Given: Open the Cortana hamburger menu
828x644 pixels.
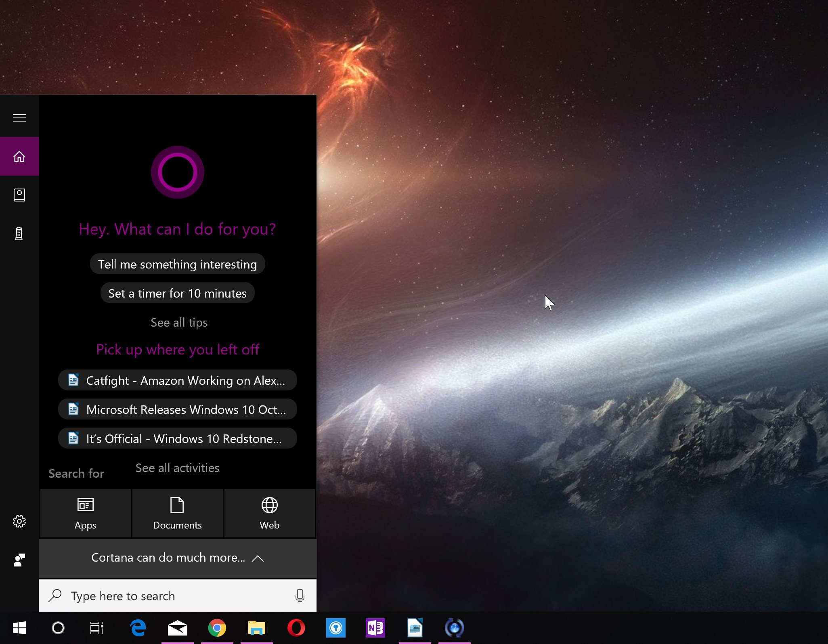Looking at the screenshot, I should pos(19,118).
